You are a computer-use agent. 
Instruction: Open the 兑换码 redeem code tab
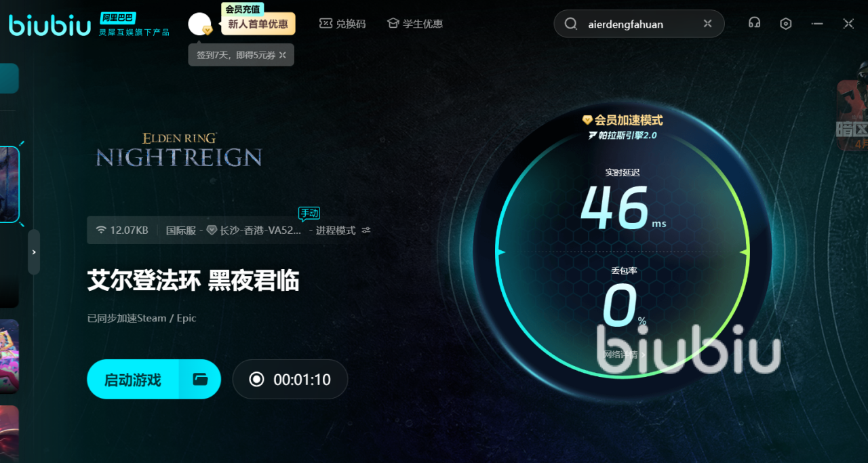(342, 24)
